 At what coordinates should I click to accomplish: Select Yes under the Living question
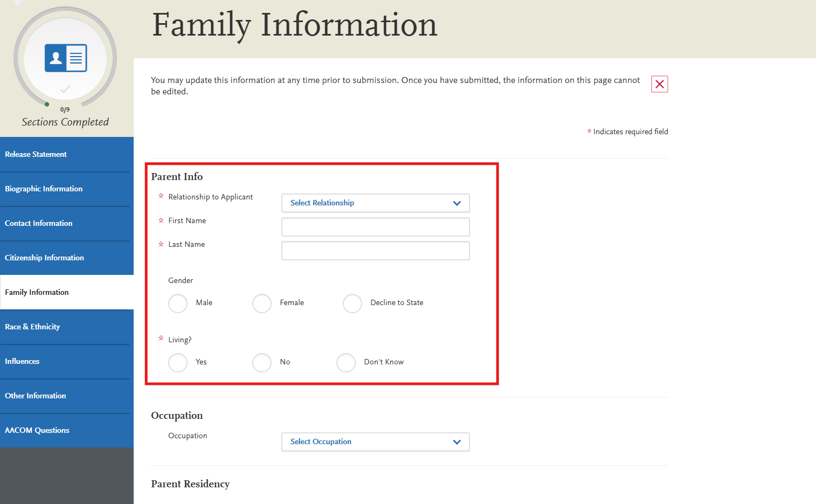tap(178, 363)
